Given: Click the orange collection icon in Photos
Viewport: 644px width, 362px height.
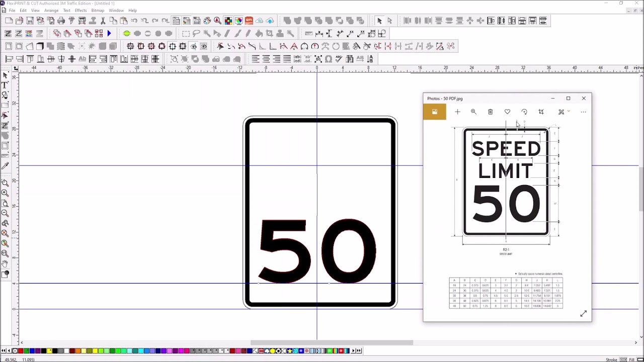Looking at the screenshot, I should [x=435, y=112].
